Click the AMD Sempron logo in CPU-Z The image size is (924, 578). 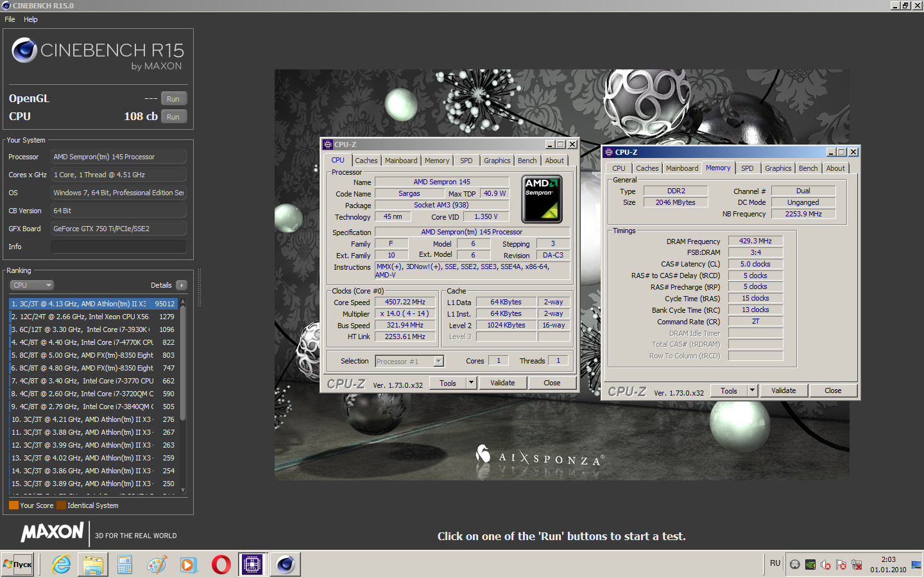542,199
